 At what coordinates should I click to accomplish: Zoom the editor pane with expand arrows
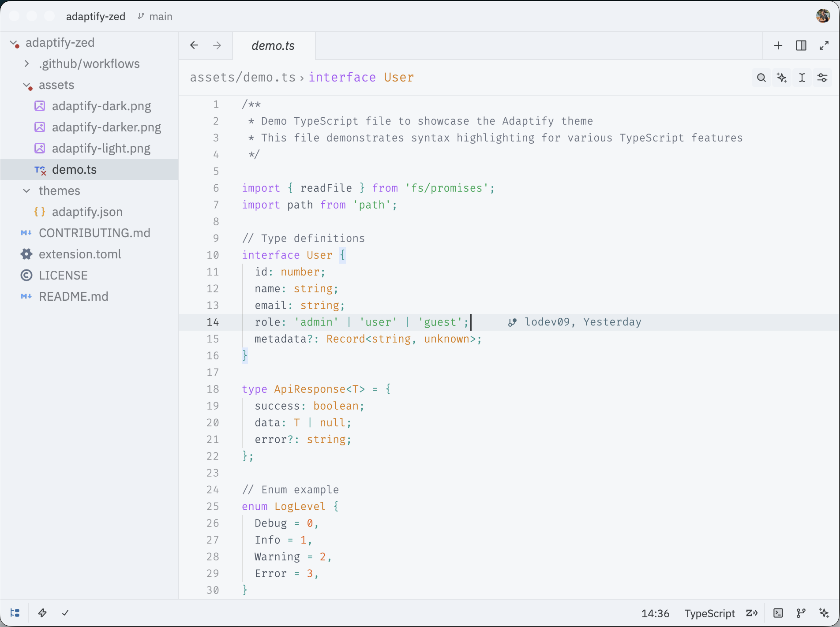pos(824,45)
